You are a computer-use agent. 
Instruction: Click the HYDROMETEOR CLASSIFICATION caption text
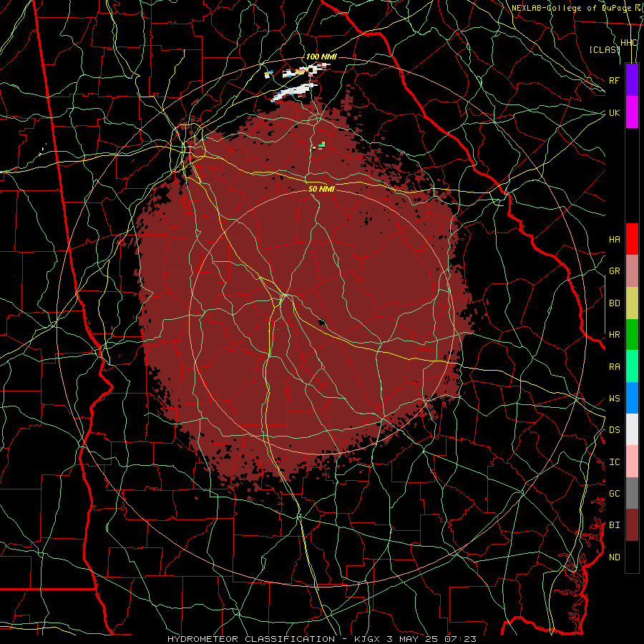[251, 639]
